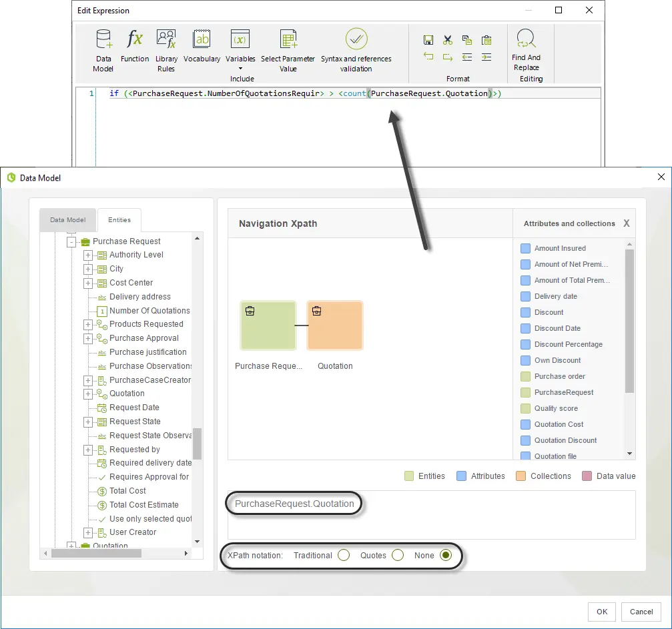The width and height of the screenshot is (672, 629).
Task: Click the paste clipboard icon
Action: [486, 40]
